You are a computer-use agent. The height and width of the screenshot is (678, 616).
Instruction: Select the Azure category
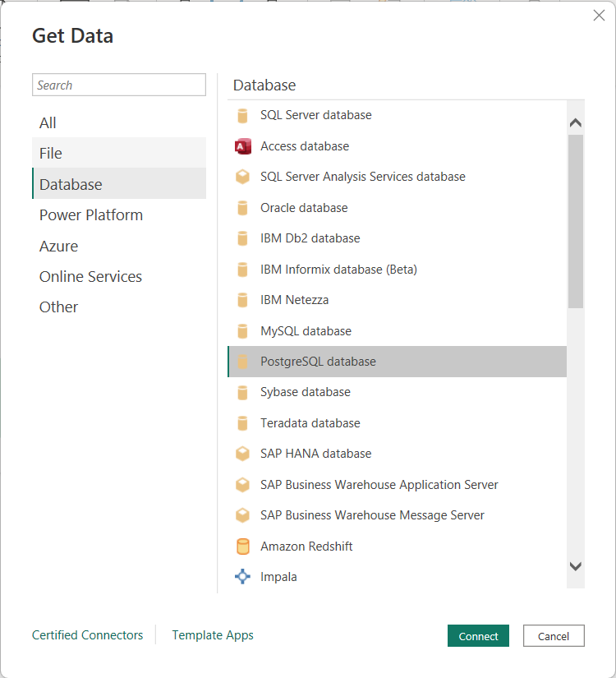[x=59, y=246]
